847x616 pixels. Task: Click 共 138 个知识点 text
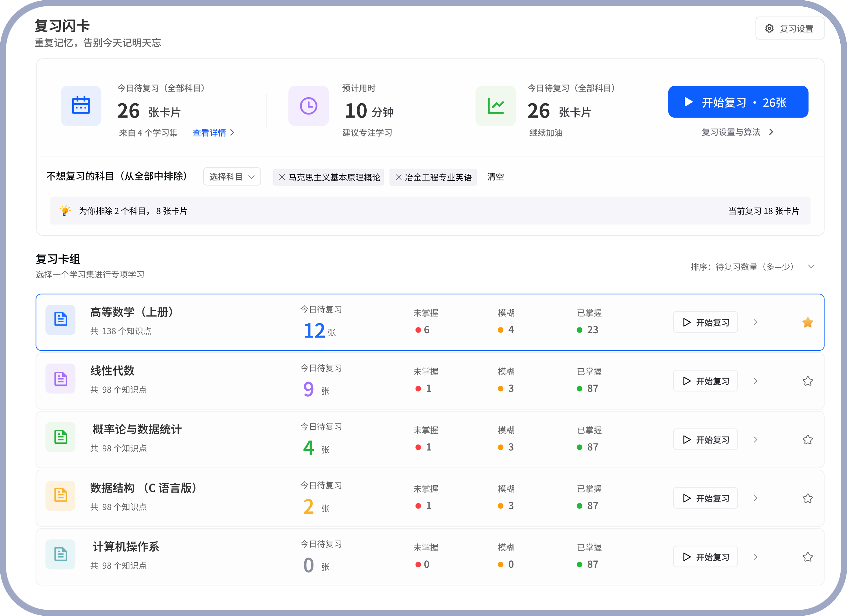(121, 331)
